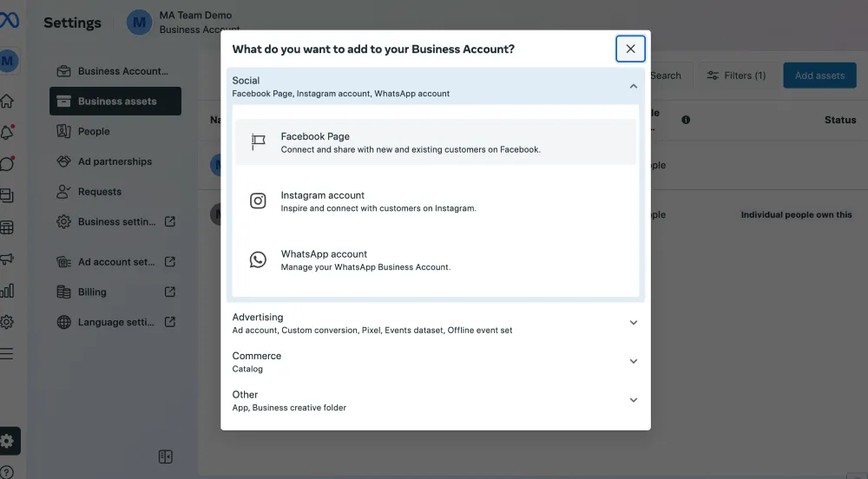This screenshot has width=868, height=479.
Task: Open the hamburger all tools menu
Action: (x=7, y=353)
